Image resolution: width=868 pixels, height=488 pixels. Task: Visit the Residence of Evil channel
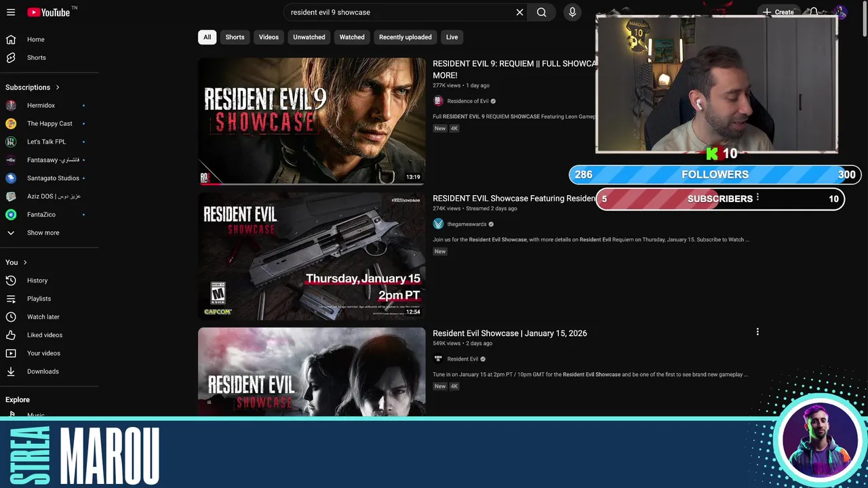[468, 101]
